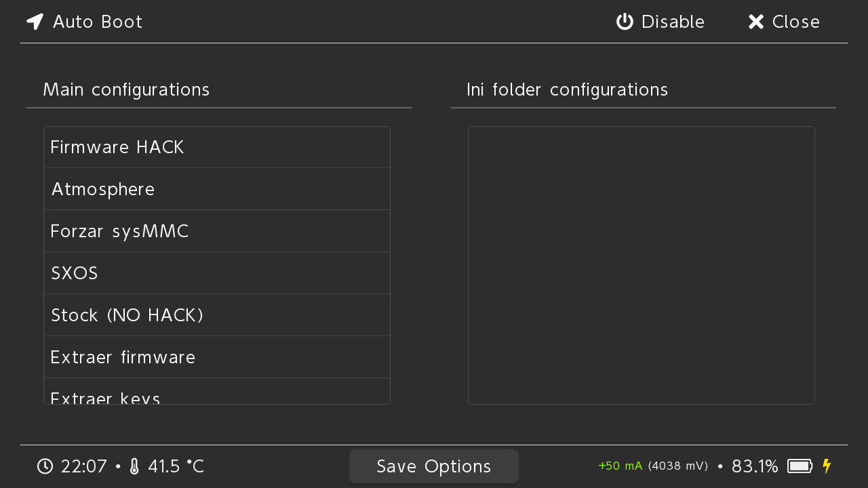Click the Auto Boot arrow icon
The image size is (868, 488).
(35, 22)
